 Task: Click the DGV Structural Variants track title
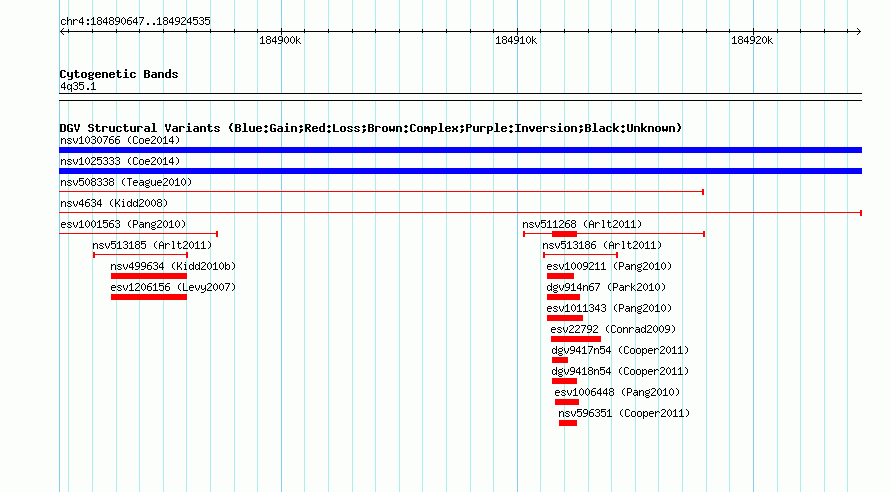pyautogui.click(x=371, y=128)
